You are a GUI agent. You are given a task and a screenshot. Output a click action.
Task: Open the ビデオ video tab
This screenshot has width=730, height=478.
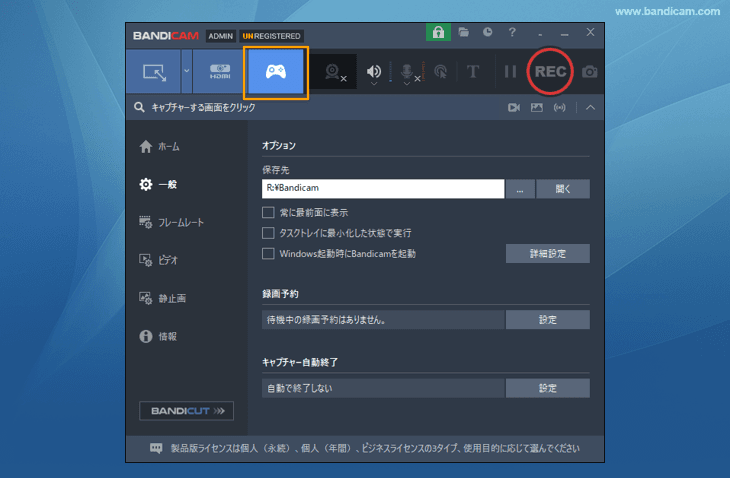159,260
